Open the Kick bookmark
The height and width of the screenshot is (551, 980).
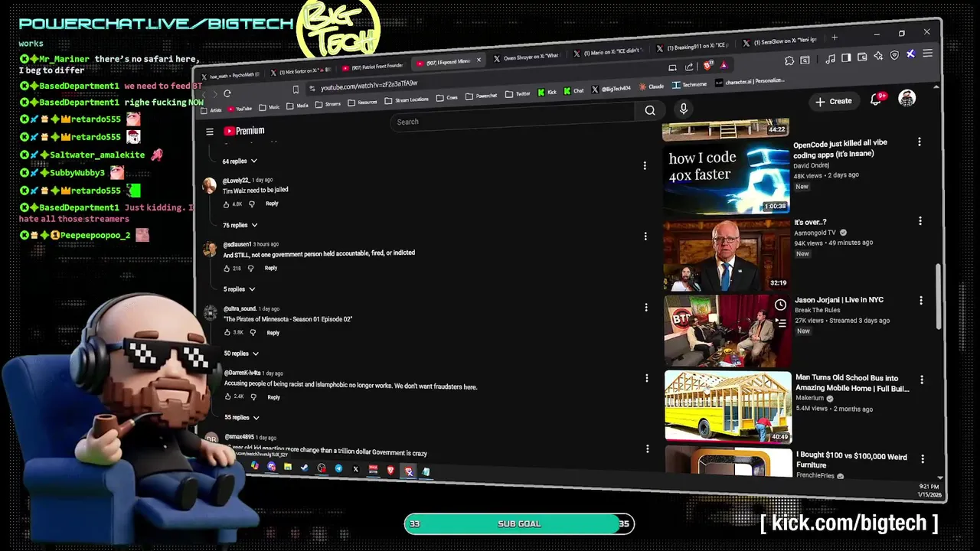pyautogui.click(x=548, y=92)
